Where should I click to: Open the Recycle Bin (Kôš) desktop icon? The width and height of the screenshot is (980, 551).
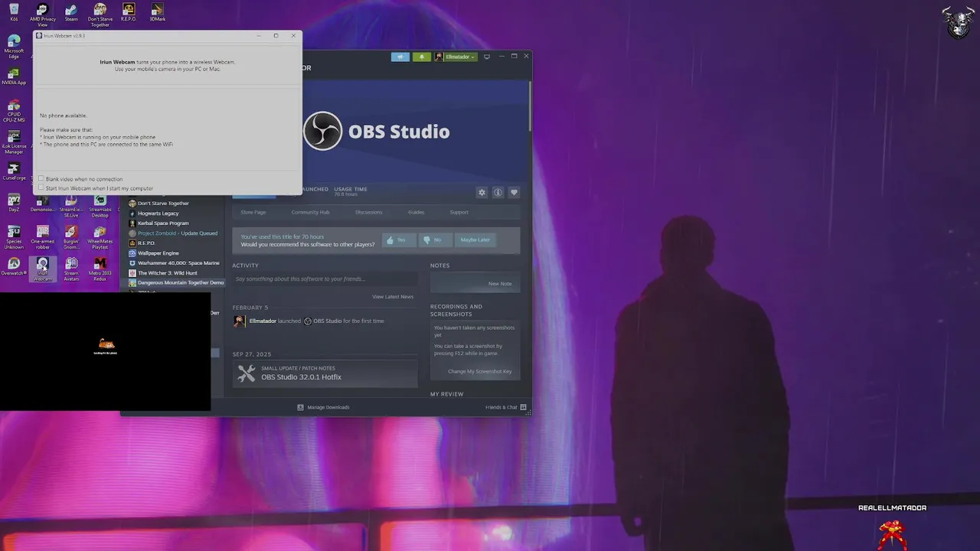(x=14, y=12)
